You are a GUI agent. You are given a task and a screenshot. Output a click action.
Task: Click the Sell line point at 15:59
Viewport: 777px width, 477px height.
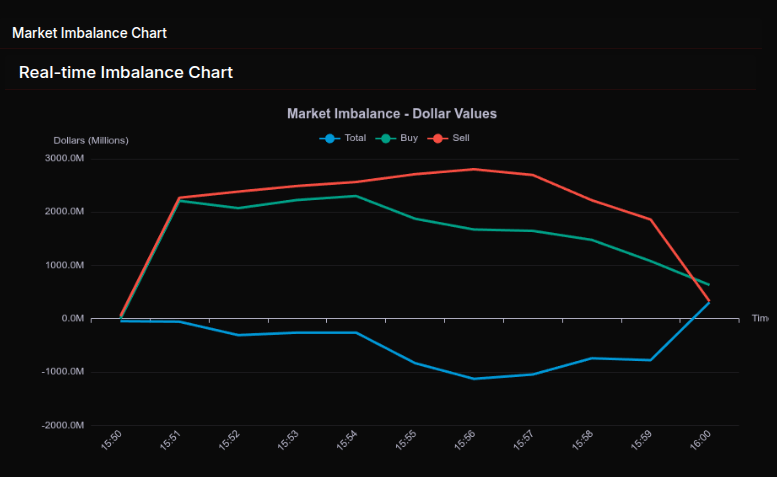650,219
